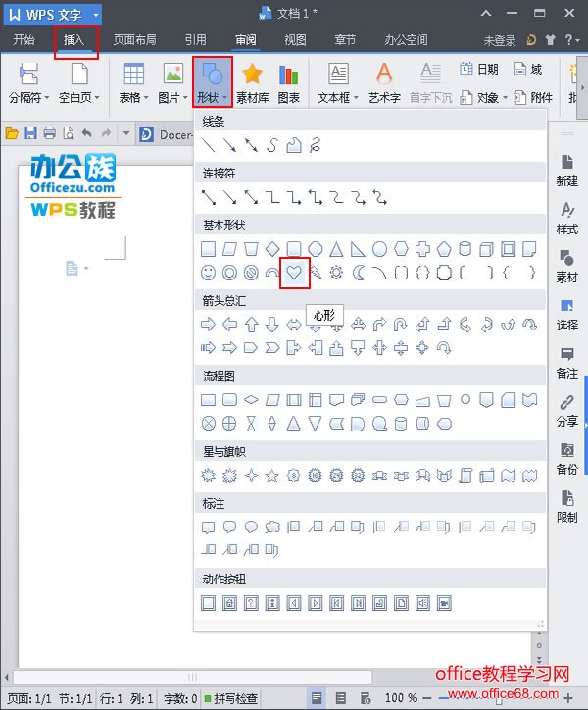
Task: Switch to the 引用 tab
Action: (x=195, y=40)
